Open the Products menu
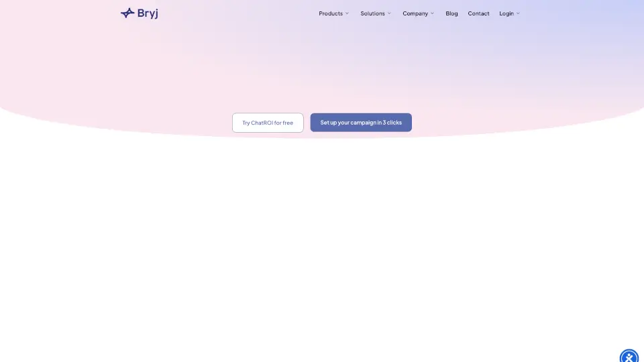Screen dimensions: 644x362 pos(331,13)
